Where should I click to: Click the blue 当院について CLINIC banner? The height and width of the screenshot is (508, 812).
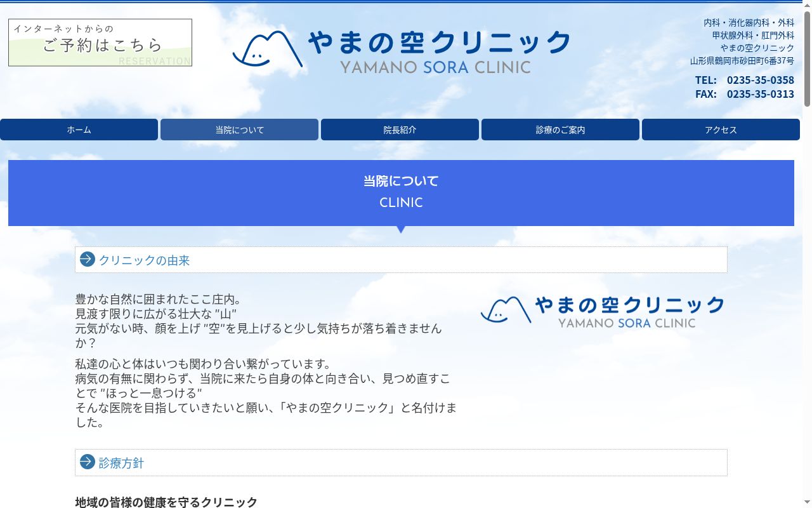401,193
